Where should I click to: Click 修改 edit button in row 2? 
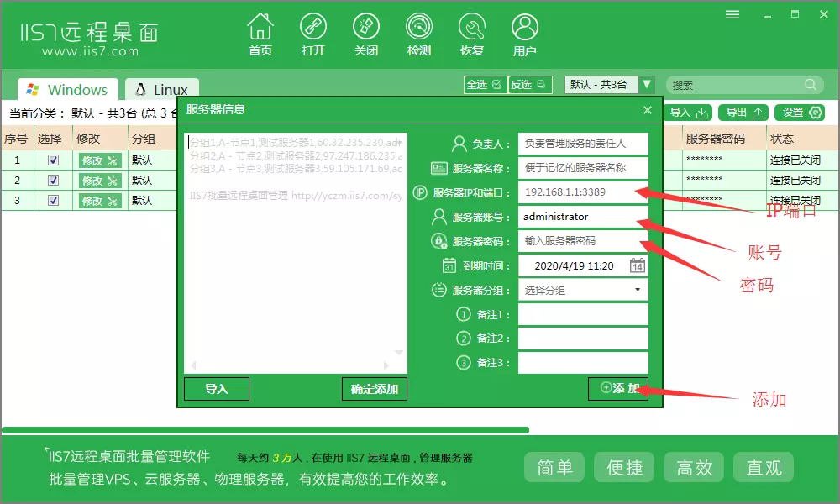tap(100, 181)
